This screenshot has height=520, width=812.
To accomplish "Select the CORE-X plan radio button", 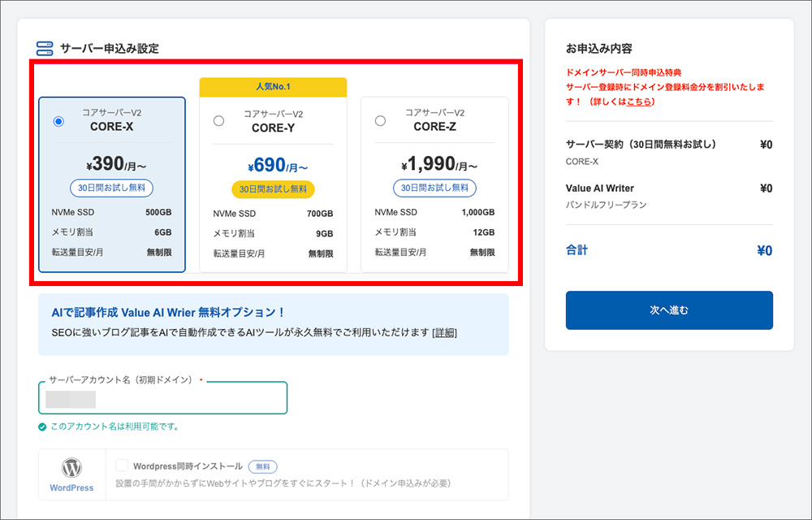I will (58, 121).
